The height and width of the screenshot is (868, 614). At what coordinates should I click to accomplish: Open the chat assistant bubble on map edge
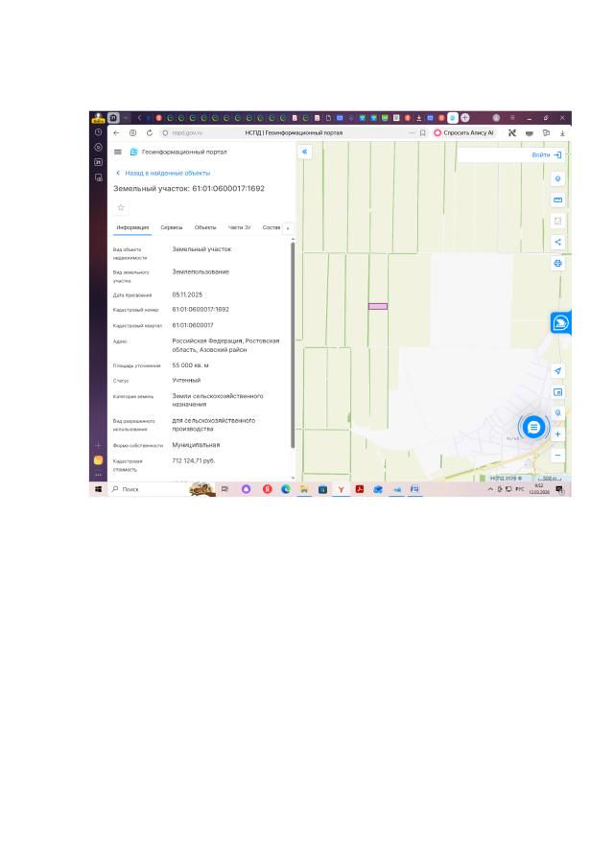coord(560,322)
